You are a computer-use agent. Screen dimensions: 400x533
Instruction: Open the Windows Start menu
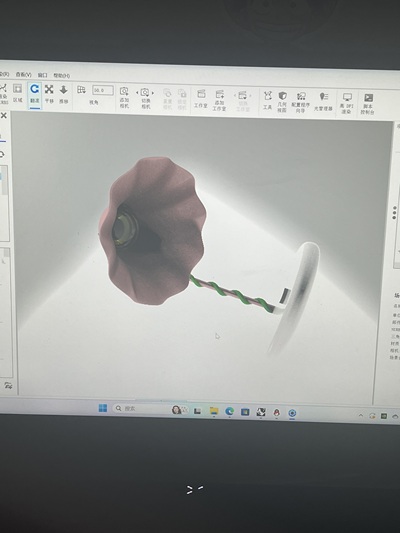103,408
